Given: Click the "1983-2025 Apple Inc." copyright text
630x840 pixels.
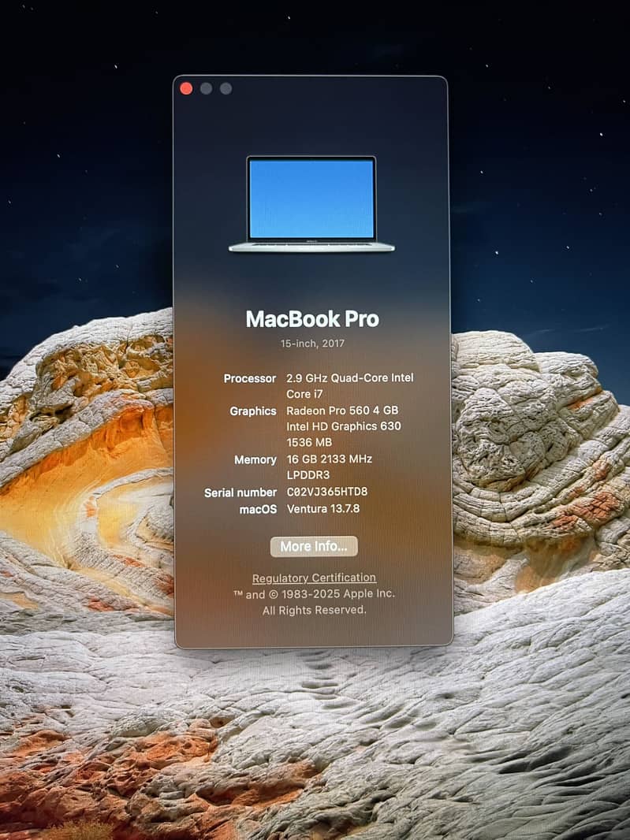Looking at the screenshot, I should coord(337,593).
